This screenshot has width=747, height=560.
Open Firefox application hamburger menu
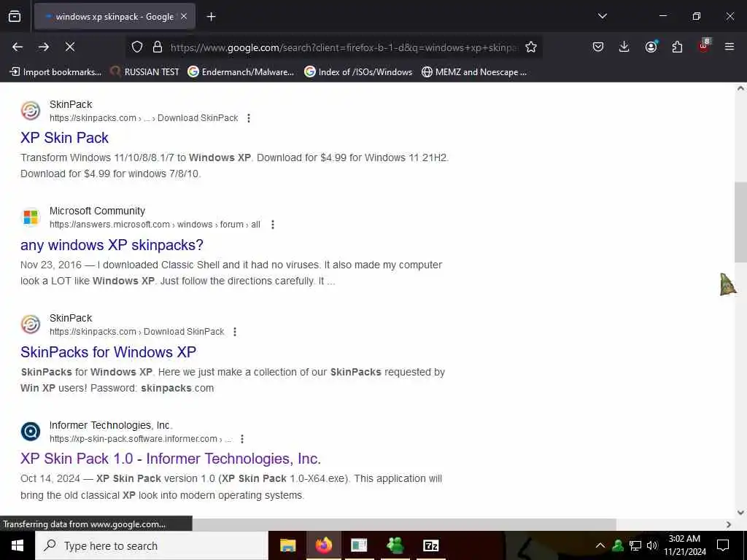[x=729, y=47]
